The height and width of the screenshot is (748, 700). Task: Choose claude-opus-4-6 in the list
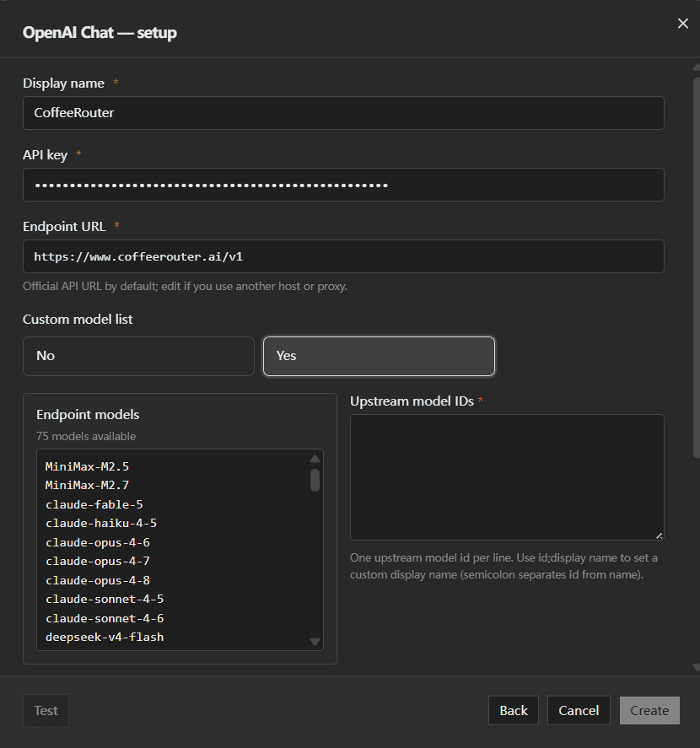tap(98, 542)
